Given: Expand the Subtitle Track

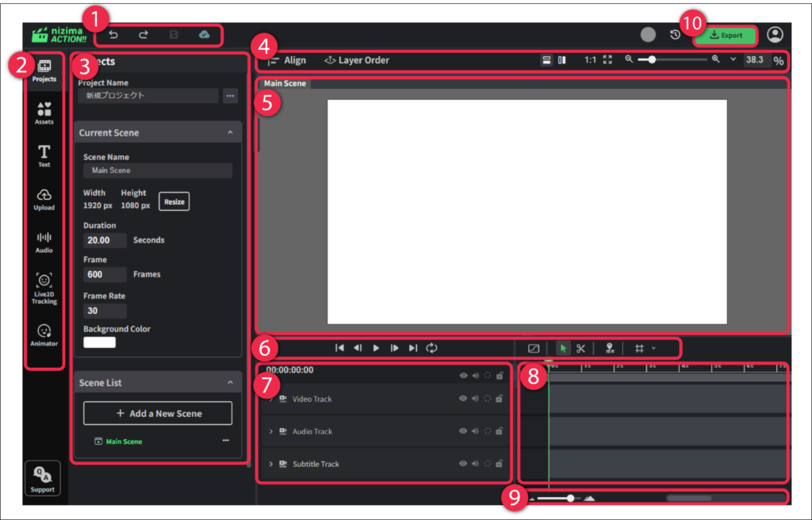Looking at the screenshot, I should pos(271,464).
